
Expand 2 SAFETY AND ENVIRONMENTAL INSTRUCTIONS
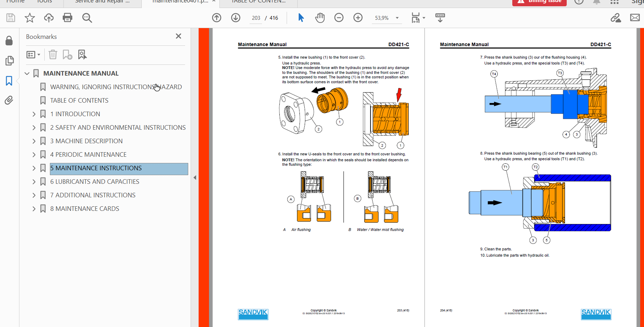(34, 128)
